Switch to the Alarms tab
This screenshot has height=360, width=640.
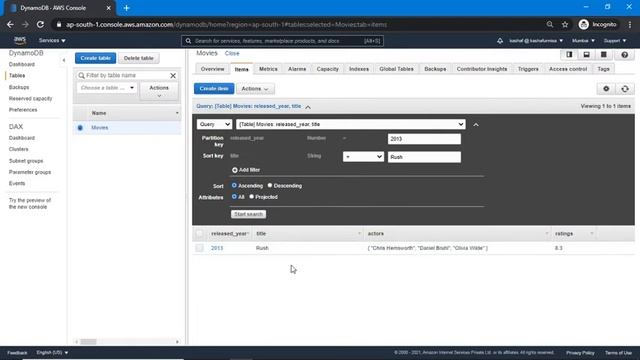[297, 69]
